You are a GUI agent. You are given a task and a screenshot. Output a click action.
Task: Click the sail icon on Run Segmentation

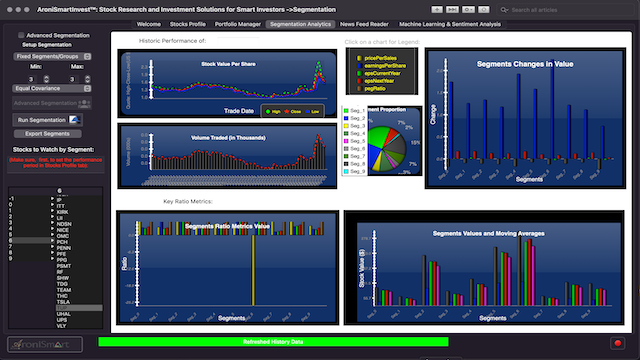(x=74, y=120)
